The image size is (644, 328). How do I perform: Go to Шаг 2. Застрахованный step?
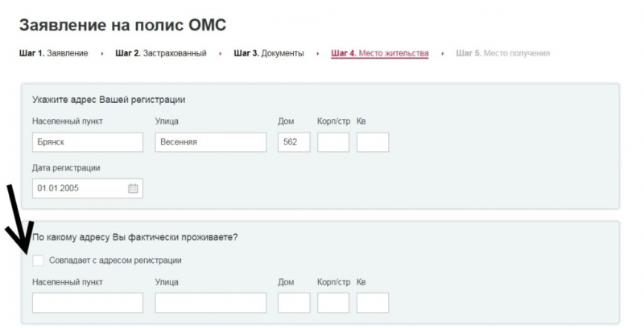pos(161,54)
